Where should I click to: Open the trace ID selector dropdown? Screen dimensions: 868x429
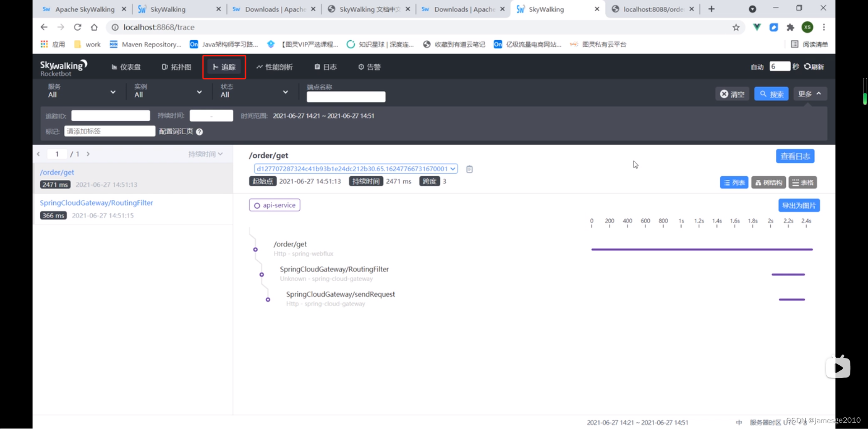[356, 169]
